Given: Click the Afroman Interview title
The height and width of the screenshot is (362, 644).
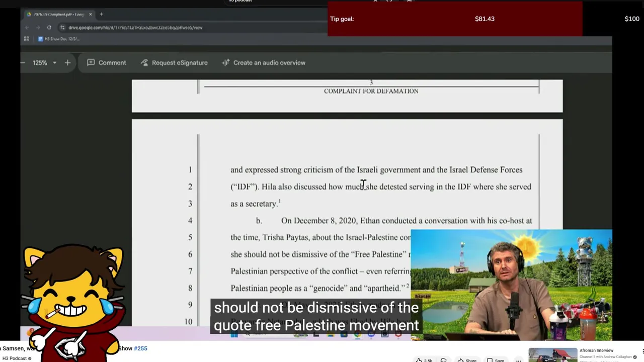Looking at the screenshot, I should tap(596, 350).
